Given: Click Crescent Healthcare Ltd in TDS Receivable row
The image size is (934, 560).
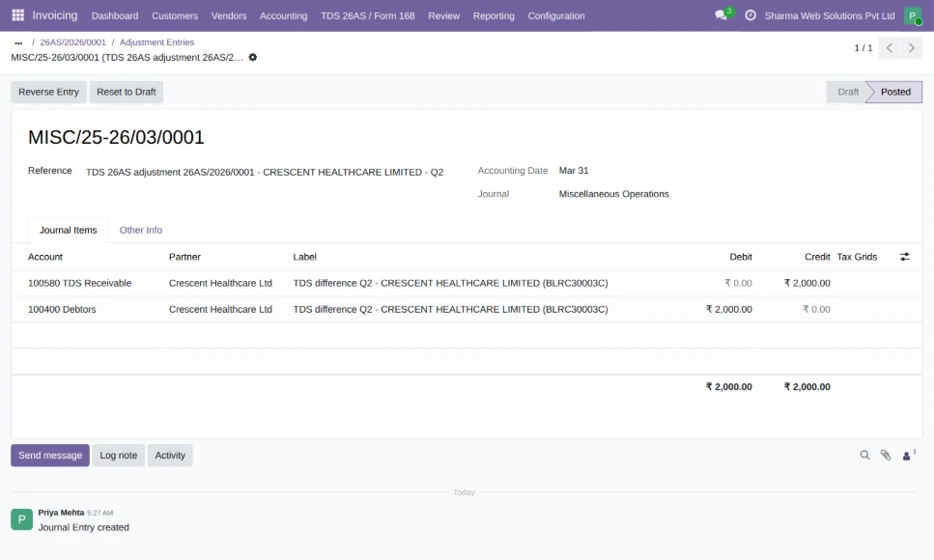Looking at the screenshot, I should click(220, 283).
